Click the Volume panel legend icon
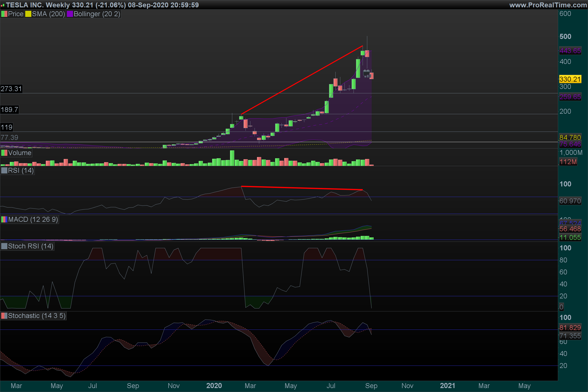Viewport: 588px width, 392px height. [x=4, y=153]
